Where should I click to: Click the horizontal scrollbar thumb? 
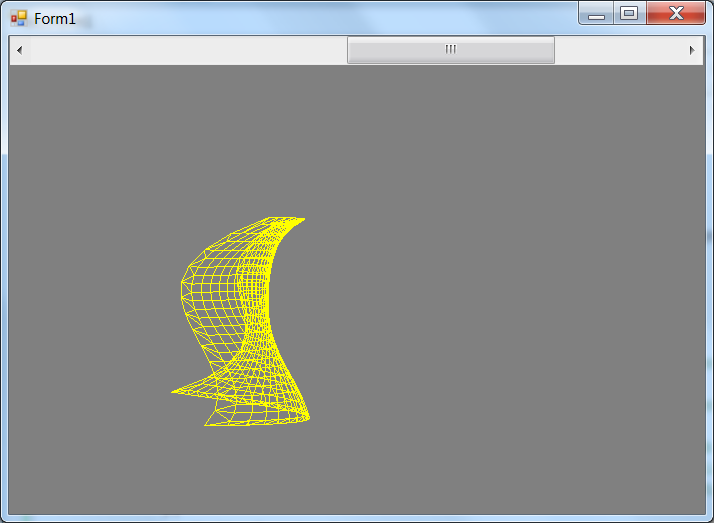451,50
